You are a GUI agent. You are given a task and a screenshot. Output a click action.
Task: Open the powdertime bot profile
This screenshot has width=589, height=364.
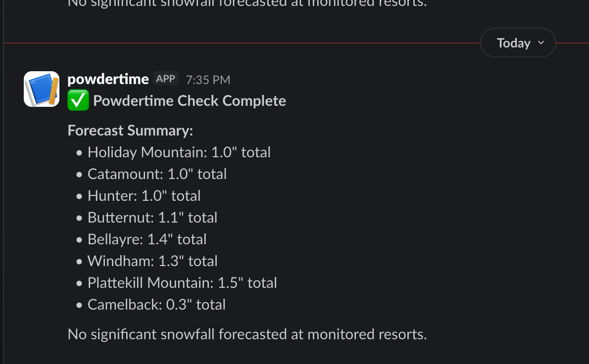click(108, 78)
